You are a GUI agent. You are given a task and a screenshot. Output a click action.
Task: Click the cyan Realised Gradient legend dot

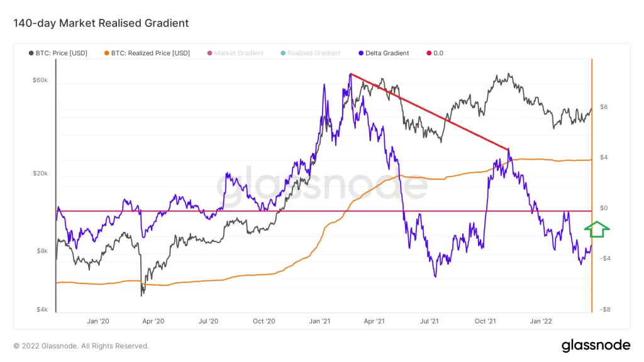tap(283, 53)
